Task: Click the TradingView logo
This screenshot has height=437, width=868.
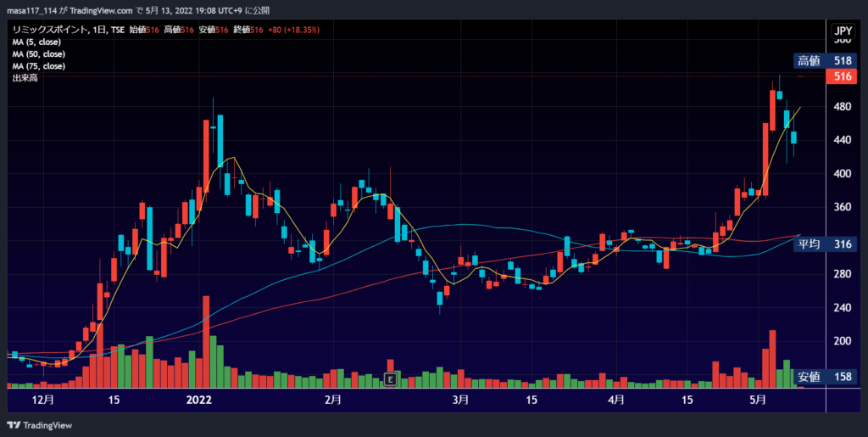Action: point(39,425)
